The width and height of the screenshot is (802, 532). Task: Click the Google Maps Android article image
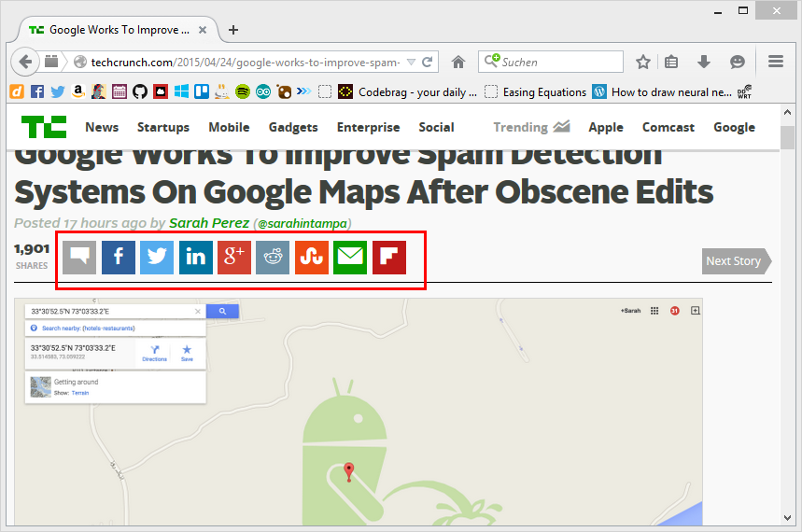358,412
